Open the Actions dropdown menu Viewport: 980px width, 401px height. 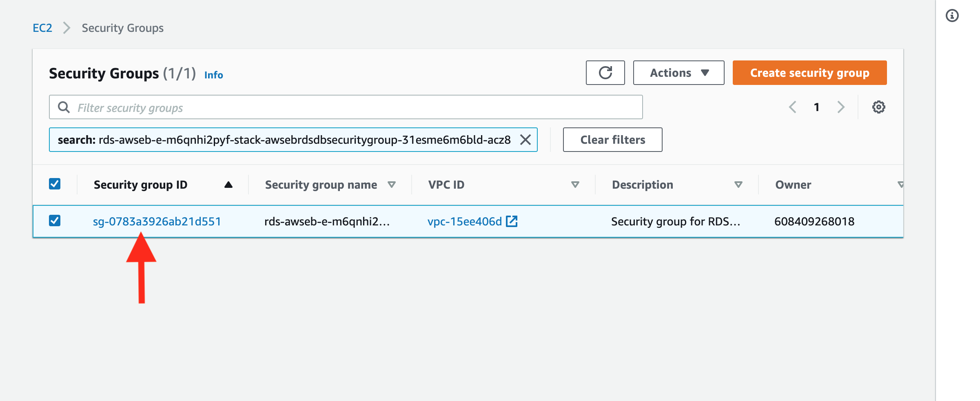[x=678, y=73]
